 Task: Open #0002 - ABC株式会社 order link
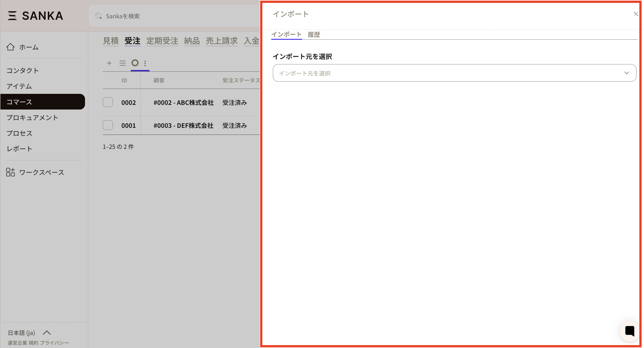[184, 102]
